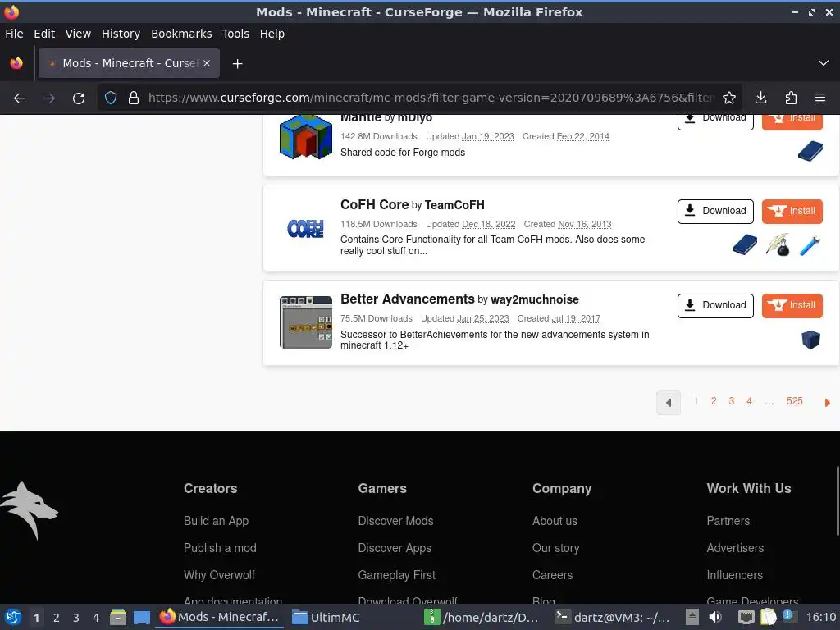This screenshot has width=840, height=630.
Task: Open Discover Apps footer link
Action: [395, 548]
